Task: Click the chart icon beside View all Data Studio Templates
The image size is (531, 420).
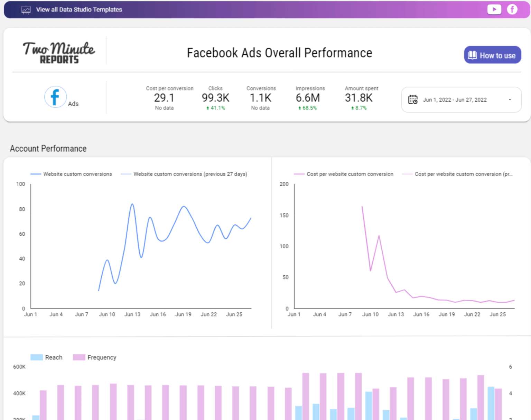Action: click(26, 10)
